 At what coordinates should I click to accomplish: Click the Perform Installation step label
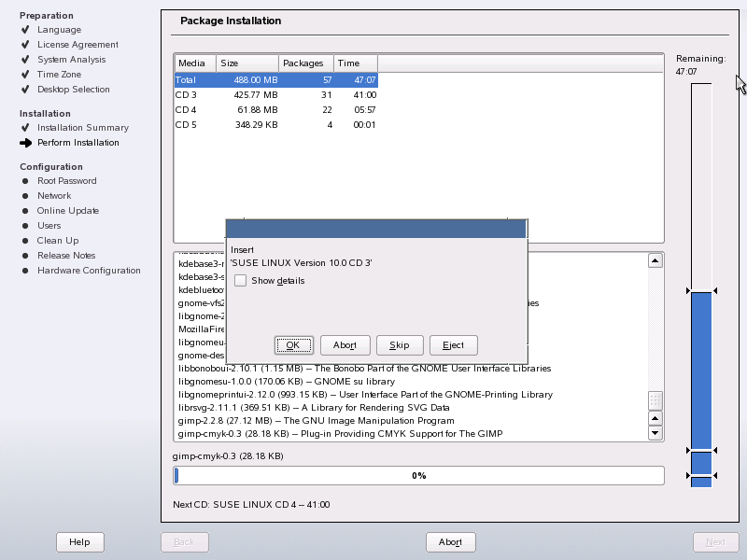click(x=78, y=143)
